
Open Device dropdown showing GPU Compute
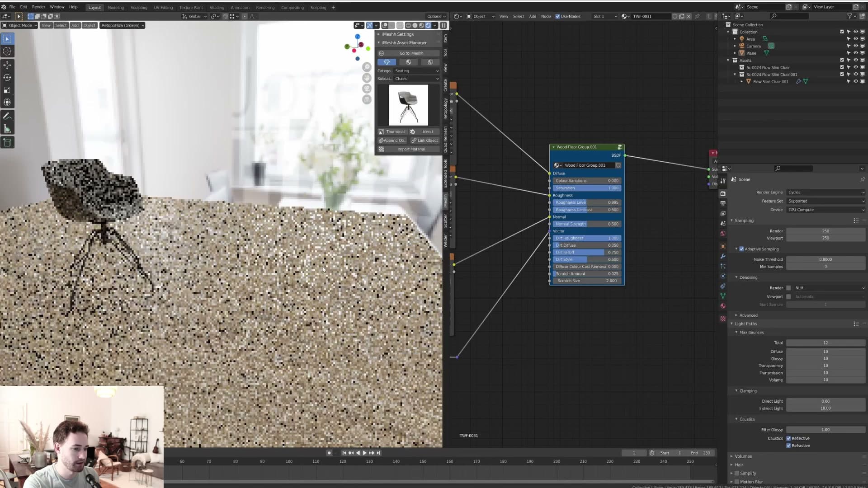(x=826, y=210)
